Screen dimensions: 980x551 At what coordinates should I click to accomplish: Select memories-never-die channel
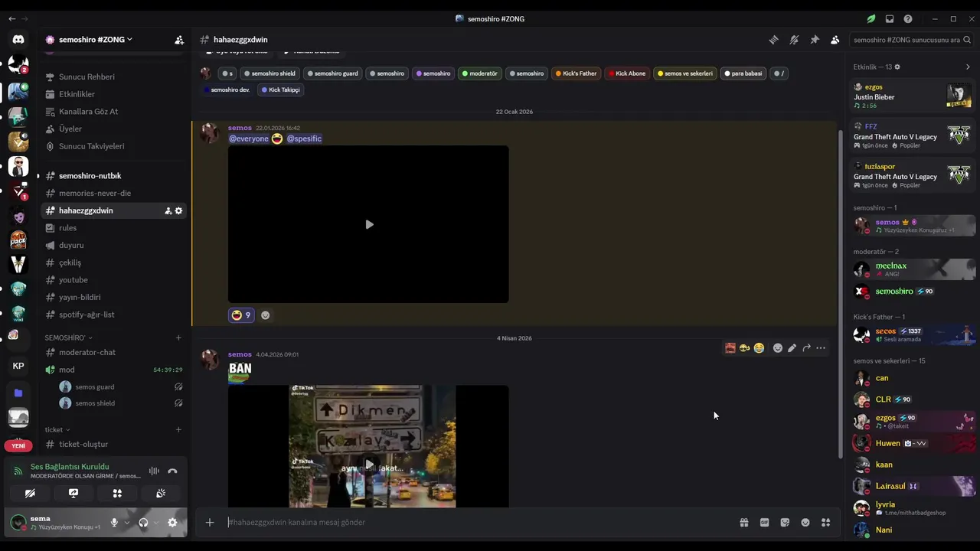coord(113,193)
